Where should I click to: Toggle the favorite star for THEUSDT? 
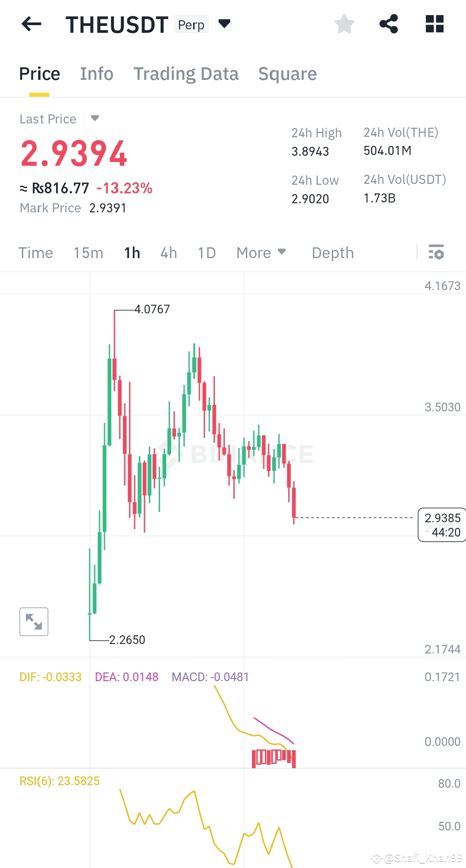344,24
